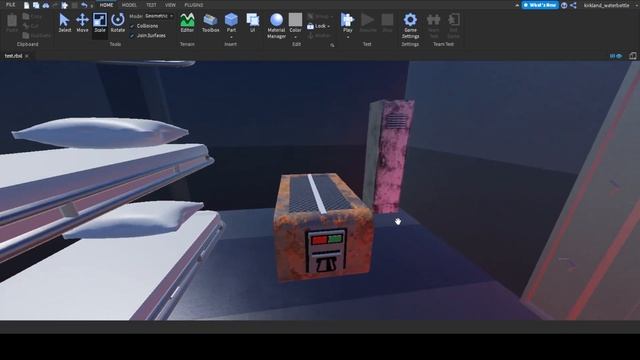Select the test.rbxl document tab
The image size is (640, 360).
point(13,56)
